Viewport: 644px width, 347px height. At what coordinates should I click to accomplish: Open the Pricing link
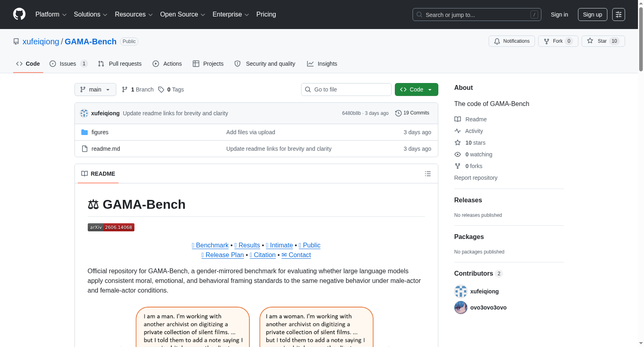click(266, 15)
